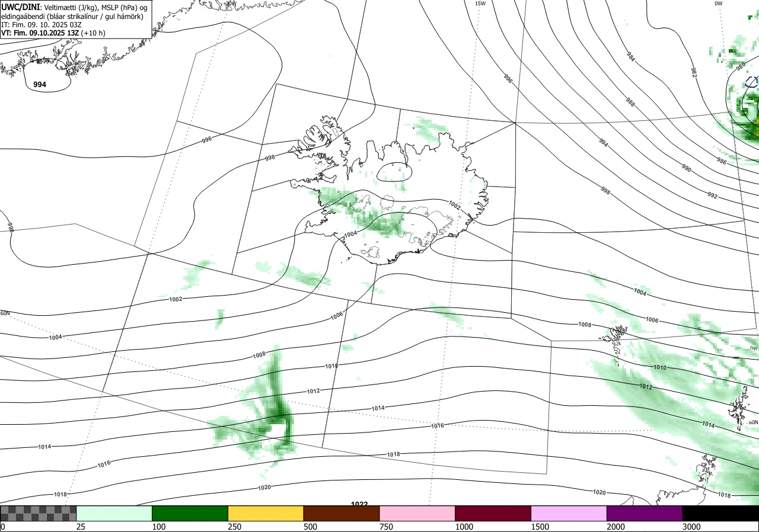The image size is (759, 532).
Task: Click legend tick value 100
Action: 159,527
